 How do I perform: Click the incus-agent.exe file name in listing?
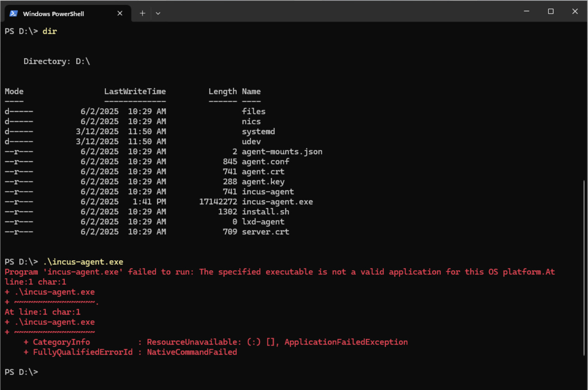pyautogui.click(x=278, y=202)
